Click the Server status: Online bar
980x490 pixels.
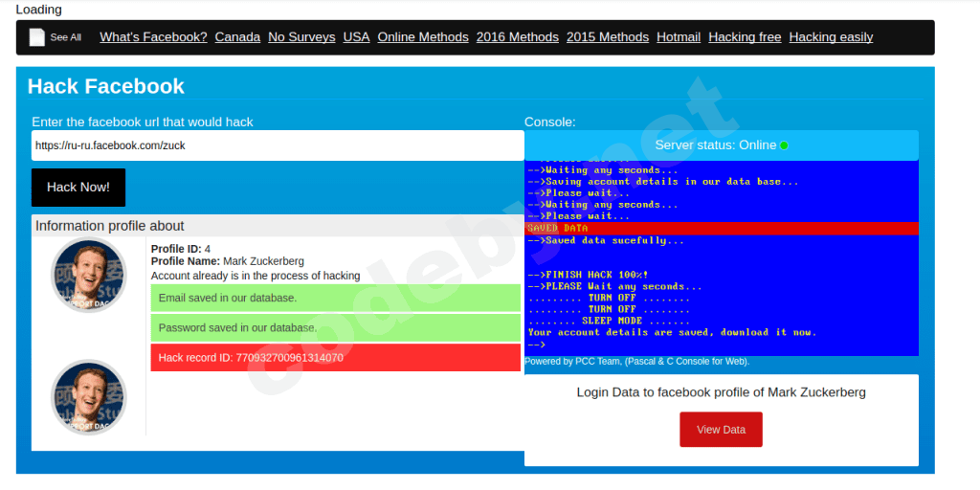(722, 145)
